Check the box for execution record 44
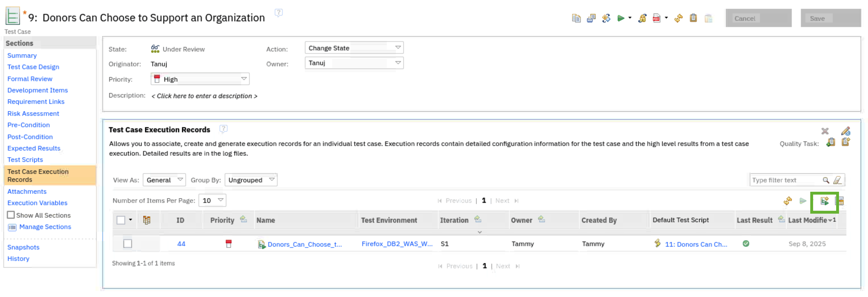Screen dimensions: 868x297 127,244
